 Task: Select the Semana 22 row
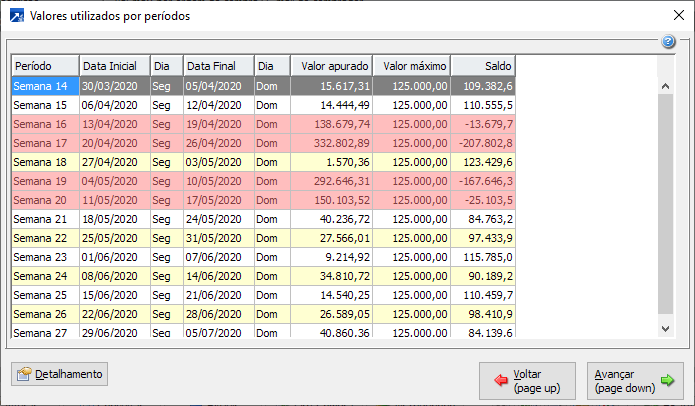pyautogui.click(x=263, y=238)
